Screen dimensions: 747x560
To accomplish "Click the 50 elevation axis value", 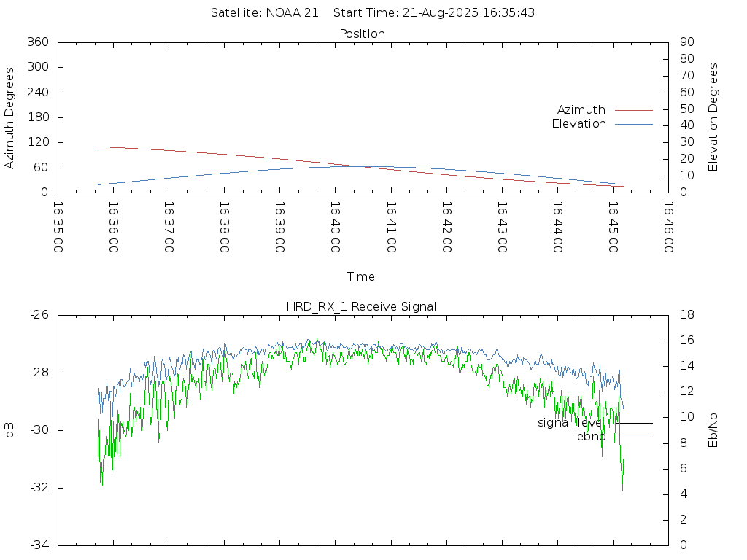I will click(687, 109).
